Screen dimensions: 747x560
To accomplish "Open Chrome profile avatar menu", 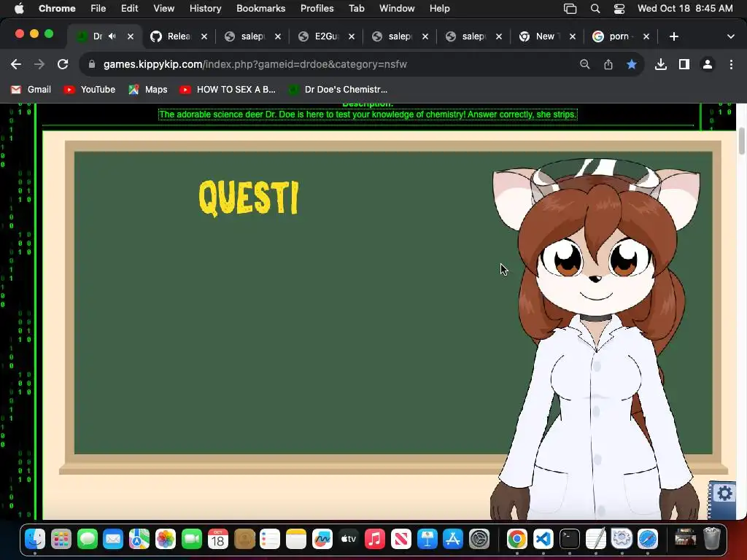I will pos(708,64).
